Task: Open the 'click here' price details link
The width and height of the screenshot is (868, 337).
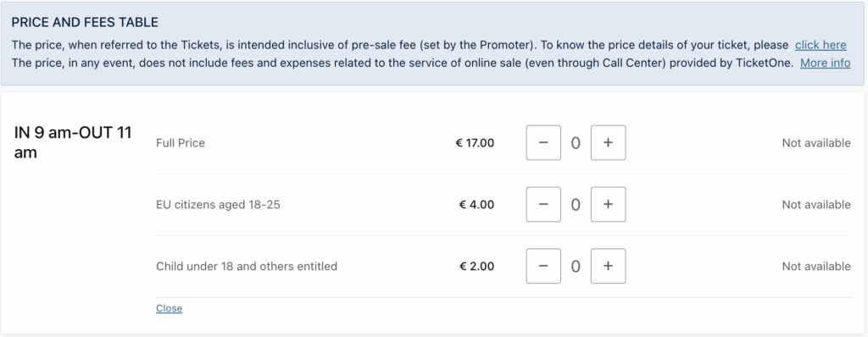Action: coord(821,46)
